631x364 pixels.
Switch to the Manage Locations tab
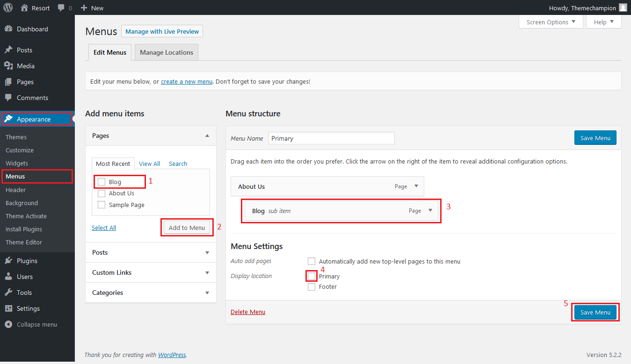(x=167, y=52)
